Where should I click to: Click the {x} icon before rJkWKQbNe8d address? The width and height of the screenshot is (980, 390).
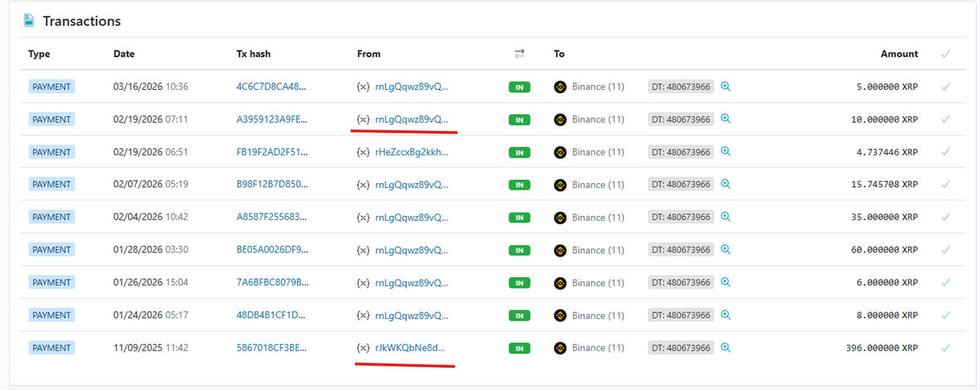[x=363, y=347]
